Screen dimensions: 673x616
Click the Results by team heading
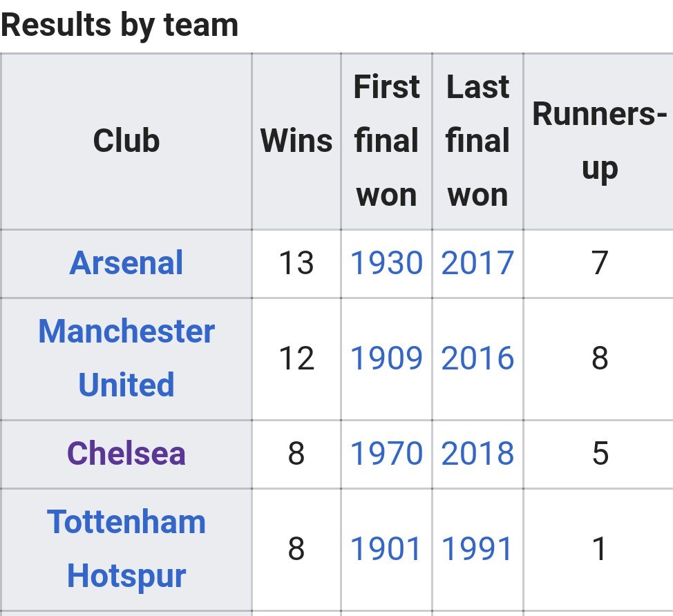120,26
